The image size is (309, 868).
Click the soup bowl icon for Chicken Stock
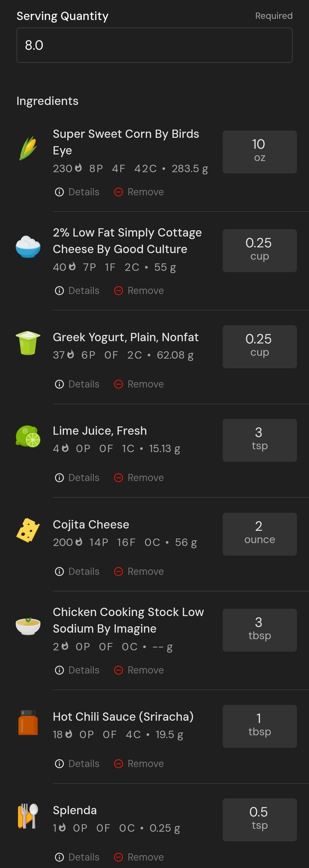pos(28,626)
